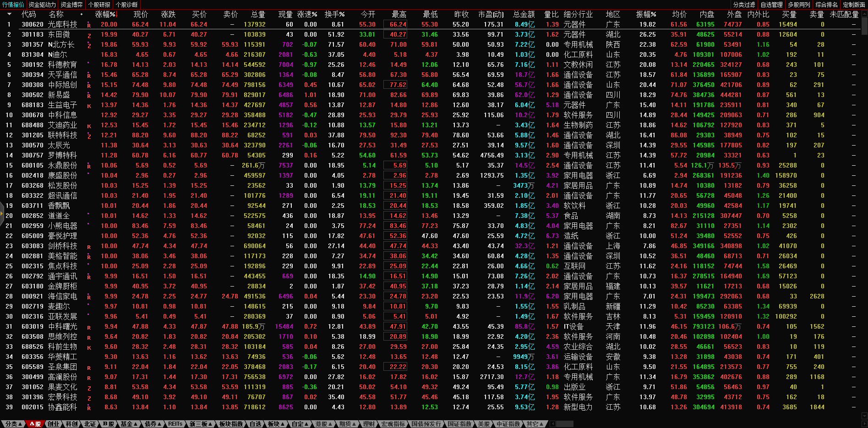Screen dimensions: 868x428
Task: Click the 定制版面 button
Action: click(x=854, y=5)
